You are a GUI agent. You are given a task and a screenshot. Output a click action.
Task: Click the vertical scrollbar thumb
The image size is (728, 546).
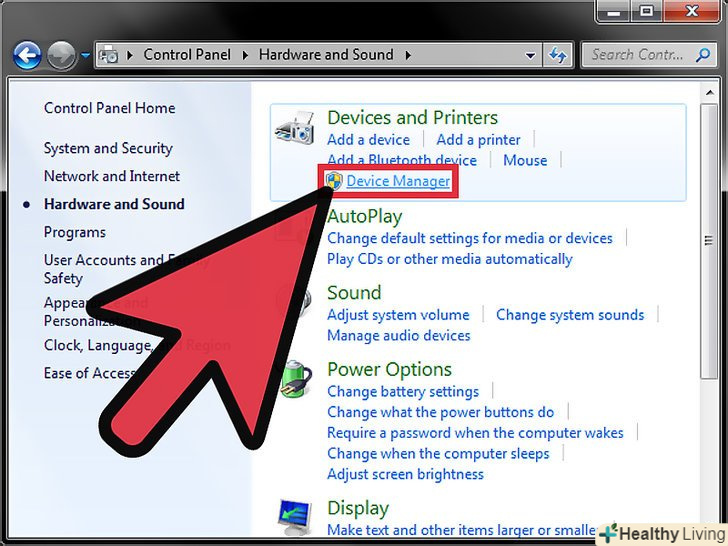pos(708,241)
